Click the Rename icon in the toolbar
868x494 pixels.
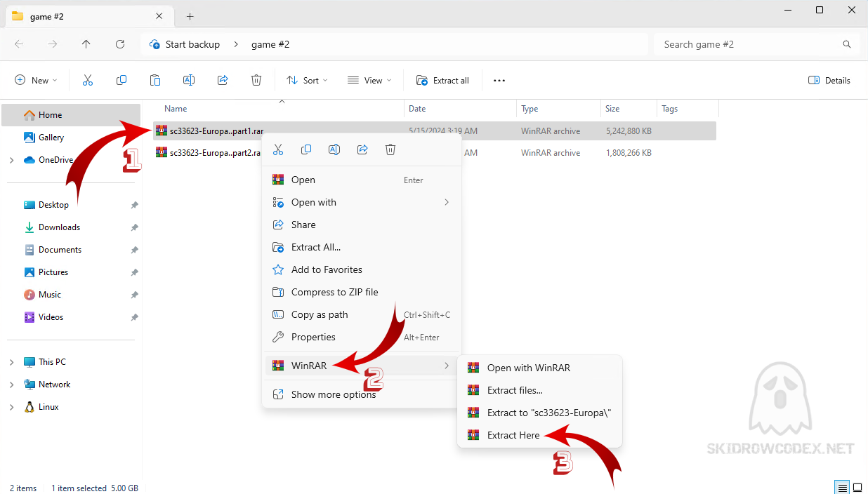click(189, 80)
